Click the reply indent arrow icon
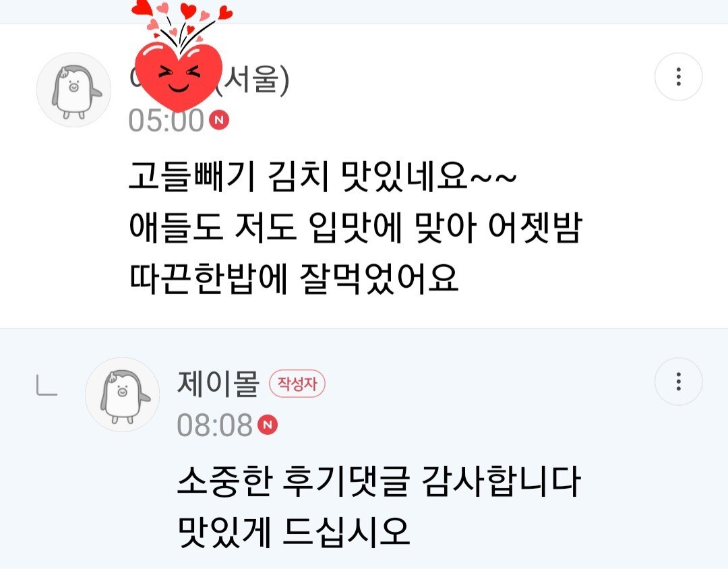 coord(47,386)
